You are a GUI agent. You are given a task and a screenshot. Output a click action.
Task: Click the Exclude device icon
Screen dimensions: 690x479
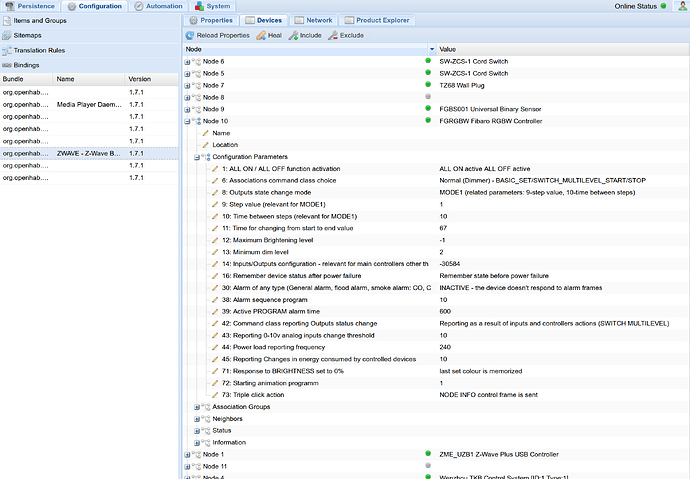(333, 35)
